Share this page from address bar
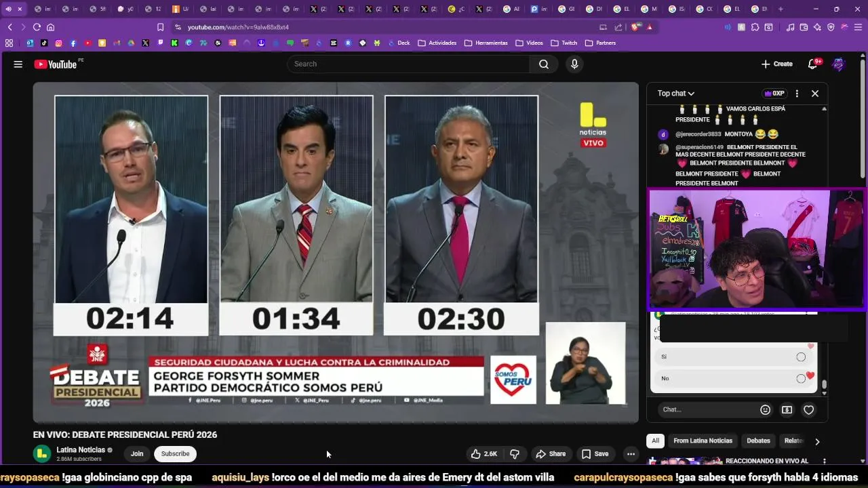Screen dimensions: 868x488 618,27
